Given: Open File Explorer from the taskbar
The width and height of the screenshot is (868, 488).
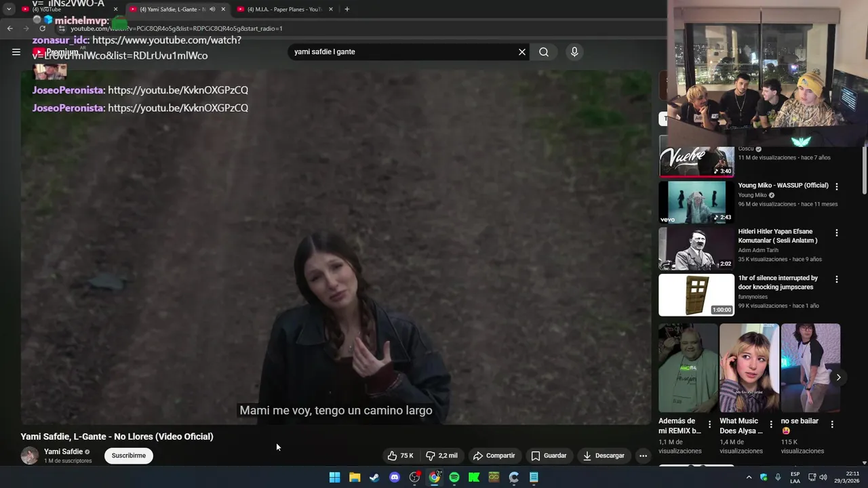Looking at the screenshot, I should (x=355, y=477).
